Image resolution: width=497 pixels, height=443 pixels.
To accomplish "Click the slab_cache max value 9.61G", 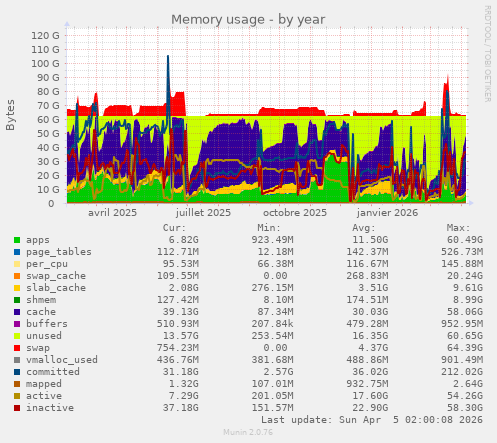I will point(468,288).
